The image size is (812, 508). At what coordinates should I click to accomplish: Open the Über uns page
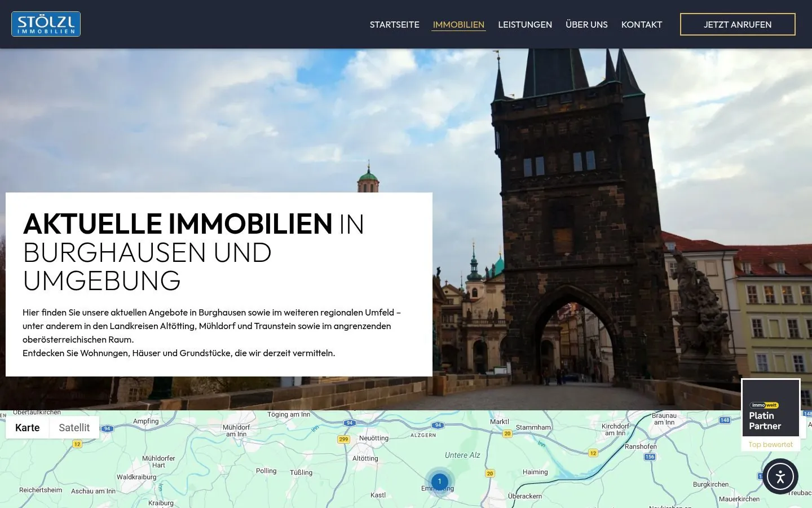point(586,24)
